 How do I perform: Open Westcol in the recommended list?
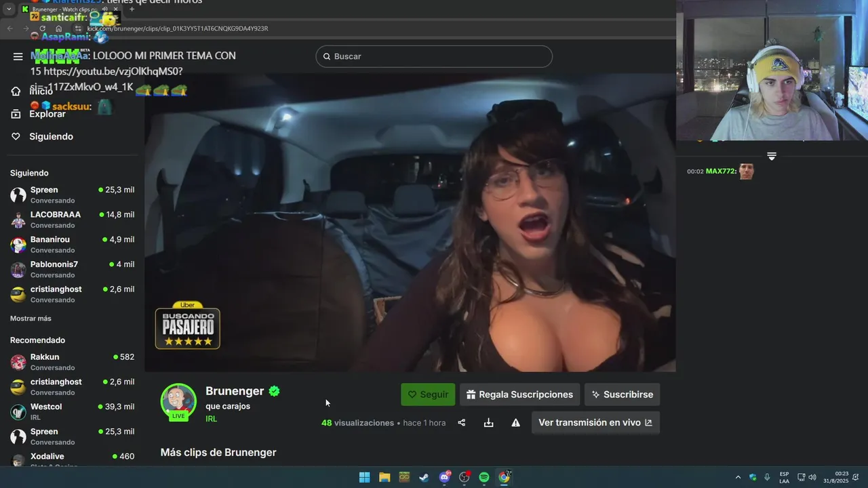pyautogui.click(x=72, y=411)
